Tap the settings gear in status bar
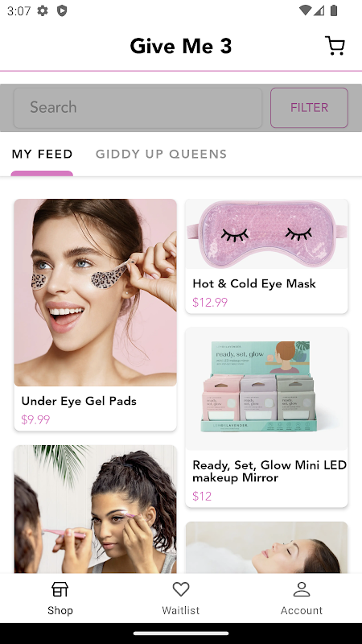362x644 pixels. [43, 10]
